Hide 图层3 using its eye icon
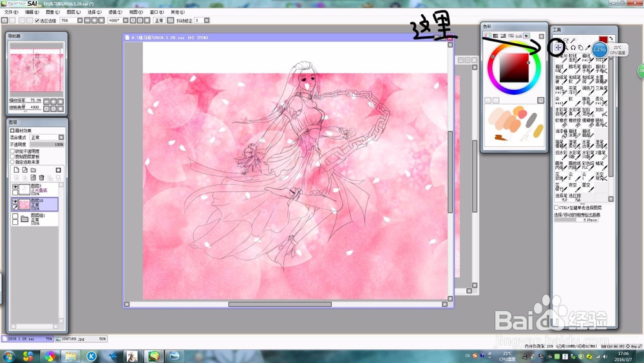 tap(15, 186)
